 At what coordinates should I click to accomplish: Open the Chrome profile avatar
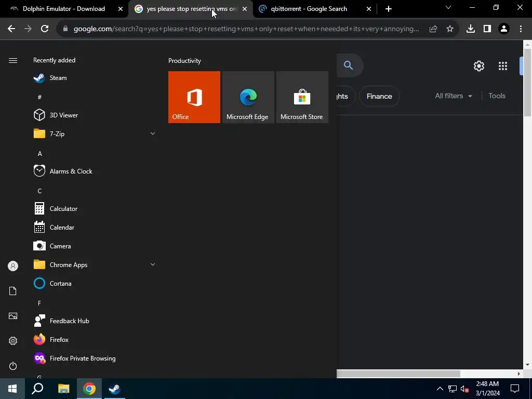coord(504,29)
